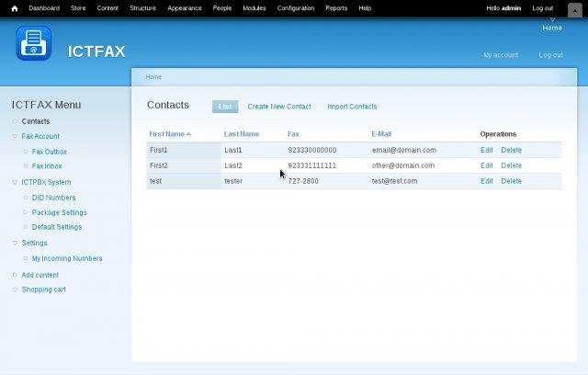The image size is (588, 375).
Task: Click the admin username link
Action: (511, 8)
